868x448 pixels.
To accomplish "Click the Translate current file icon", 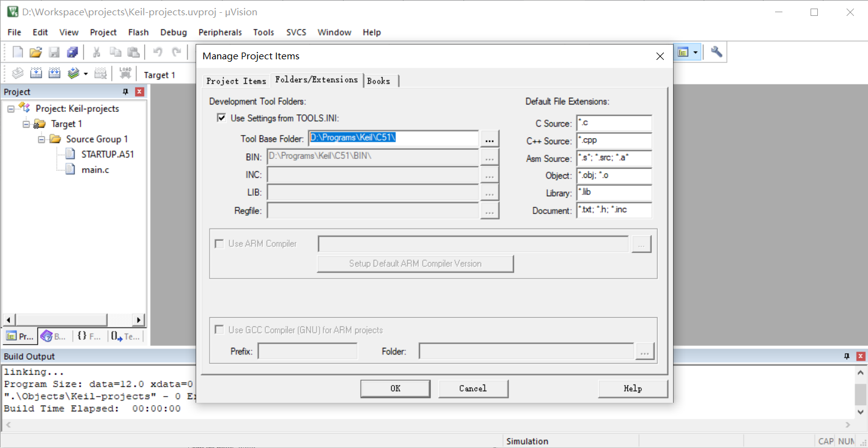I will (x=18, y=74).
